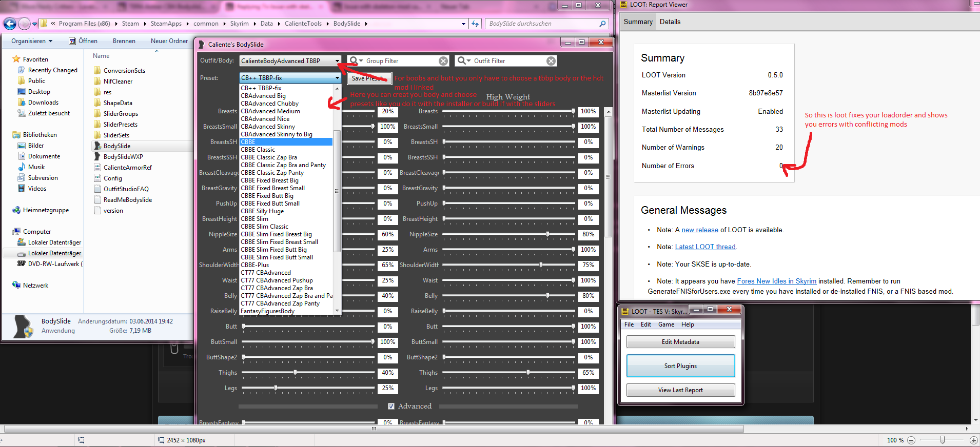Viewport: 980px width, 447px height.
Task: Open the Outfit/Body dropdown
Action: pyautogui.click(x=290, y=61)
